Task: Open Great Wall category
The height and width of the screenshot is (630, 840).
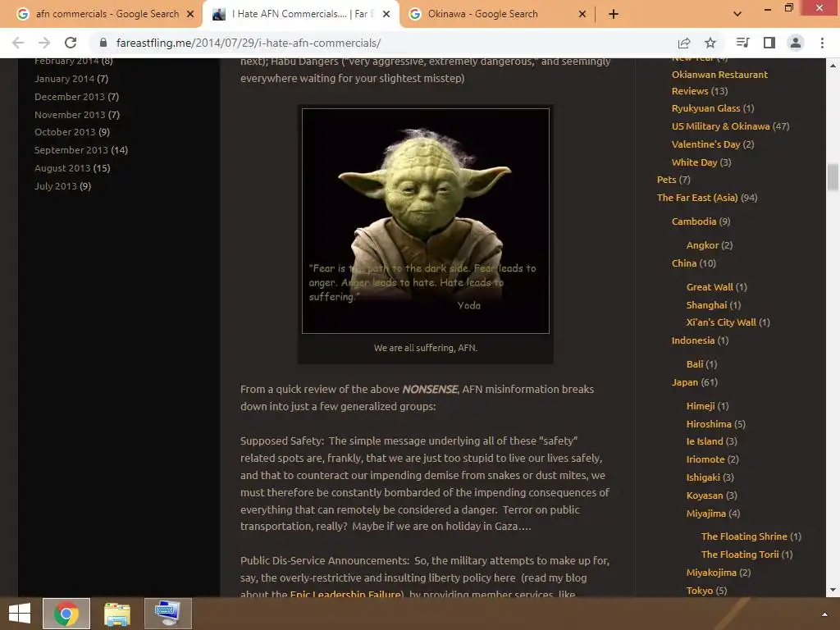Action: click(x=710, y=287)
